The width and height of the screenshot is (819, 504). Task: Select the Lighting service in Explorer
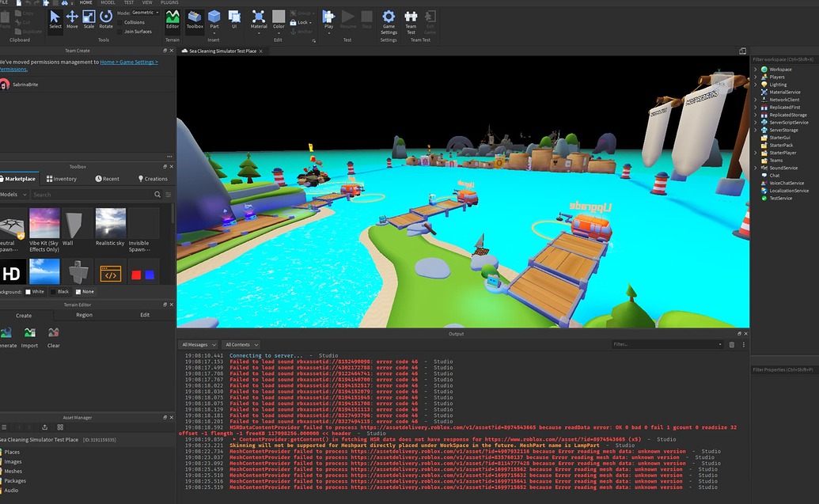[x=778, y=85]
